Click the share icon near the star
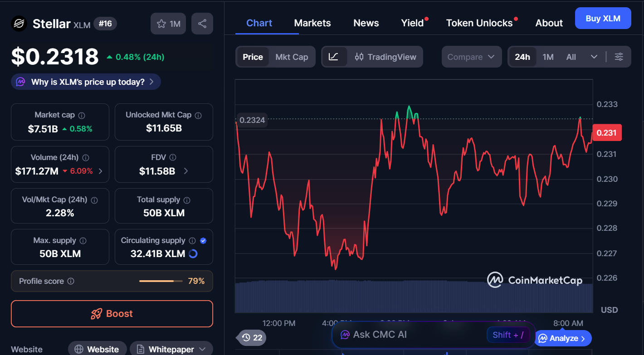This screenshot has height=355, width=644. 202,23
